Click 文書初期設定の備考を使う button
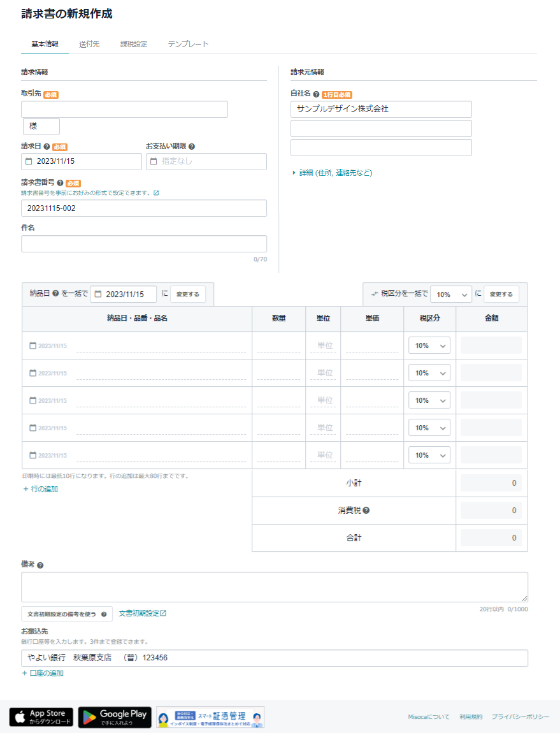The width and height of the screenshot is (560, 733). [x=67, y=614]
